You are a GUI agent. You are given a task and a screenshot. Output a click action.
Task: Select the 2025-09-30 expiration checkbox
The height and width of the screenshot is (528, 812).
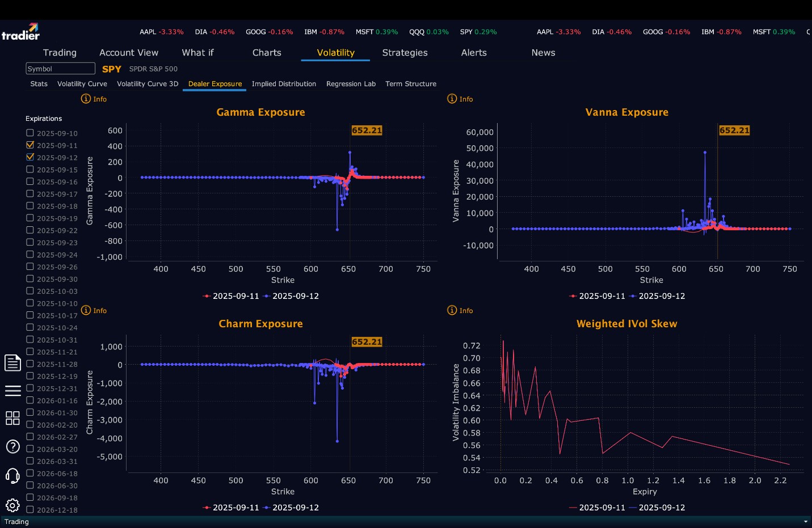click(30, 278)
